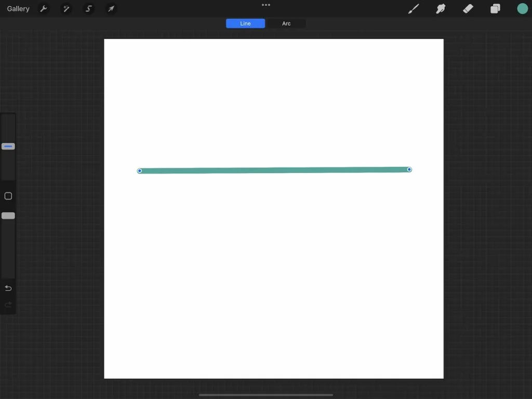
Task: Click the right endpoint node of the line
Action: [409, 169]
